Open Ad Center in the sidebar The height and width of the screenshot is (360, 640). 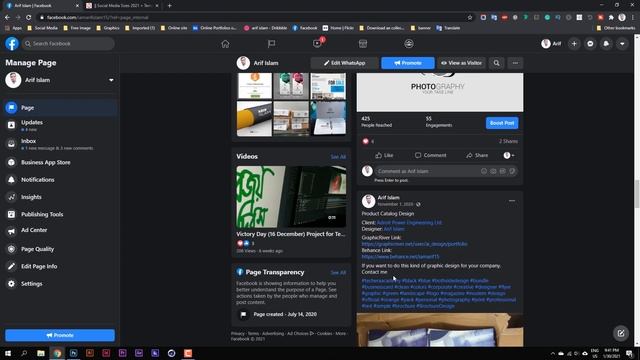(60, 230)
